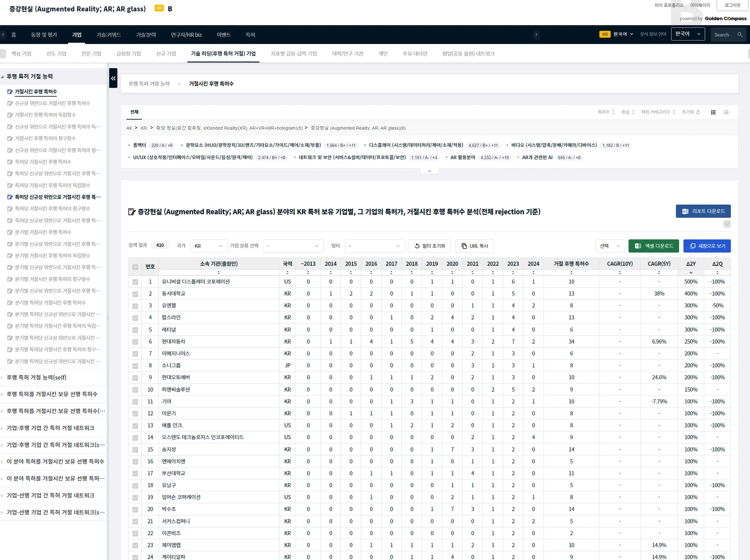Image resolution: width=750 pixels, height=560 pixels.
Task: Click the report title edit icon
Action: 131,212
